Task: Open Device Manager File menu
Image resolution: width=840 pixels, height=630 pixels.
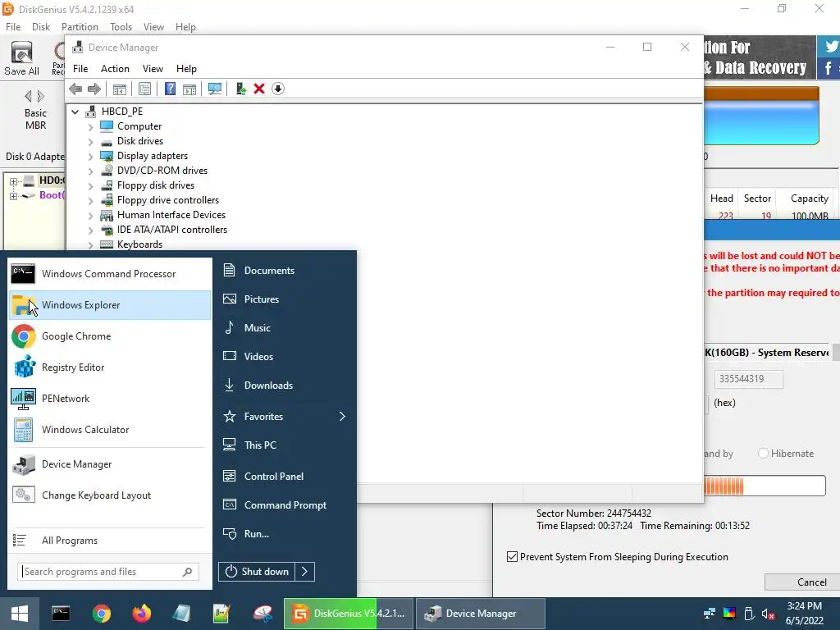Action: pos(80,69)
